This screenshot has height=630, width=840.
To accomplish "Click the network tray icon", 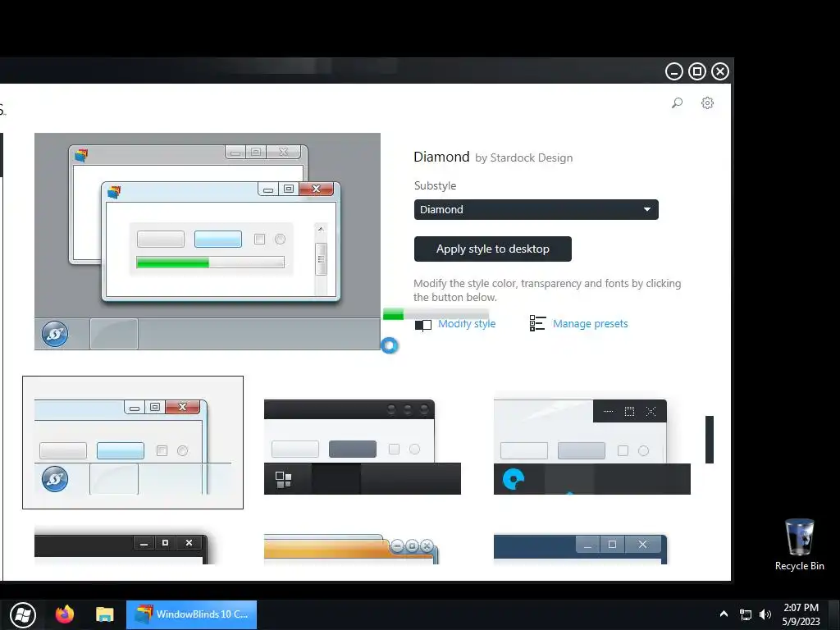I will pos(745,614).
